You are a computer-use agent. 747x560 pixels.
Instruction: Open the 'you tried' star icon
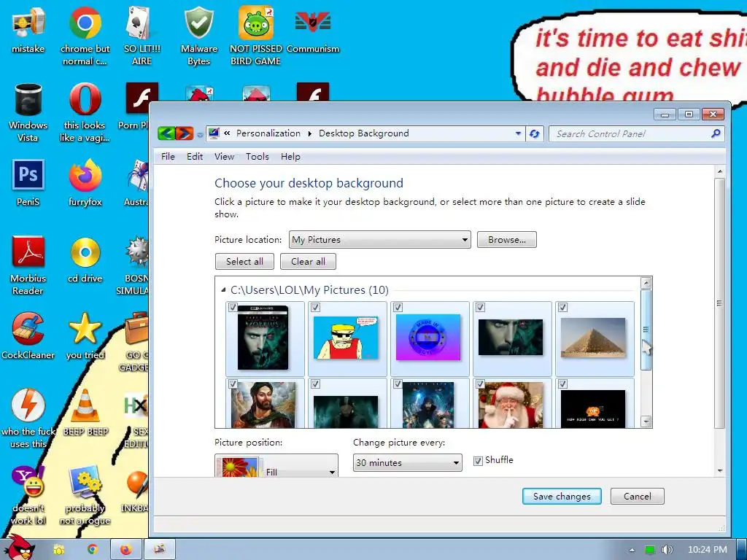tap(85, 336)
